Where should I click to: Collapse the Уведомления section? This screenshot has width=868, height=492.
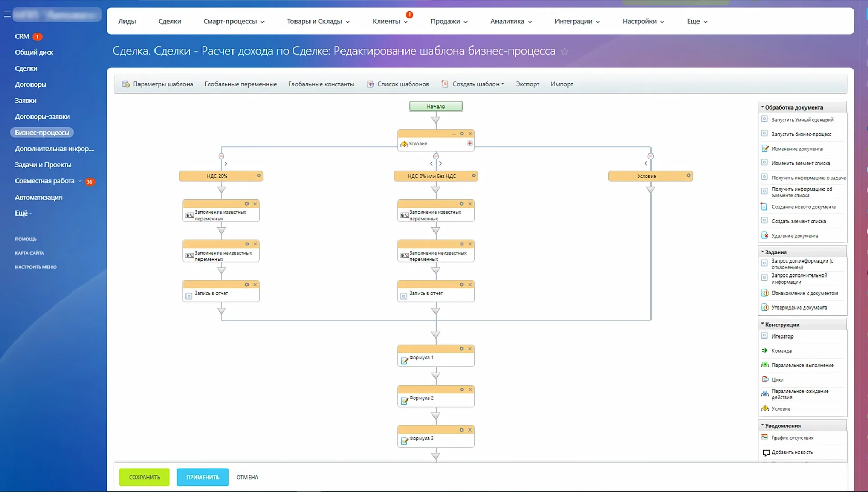click(762, 425)
